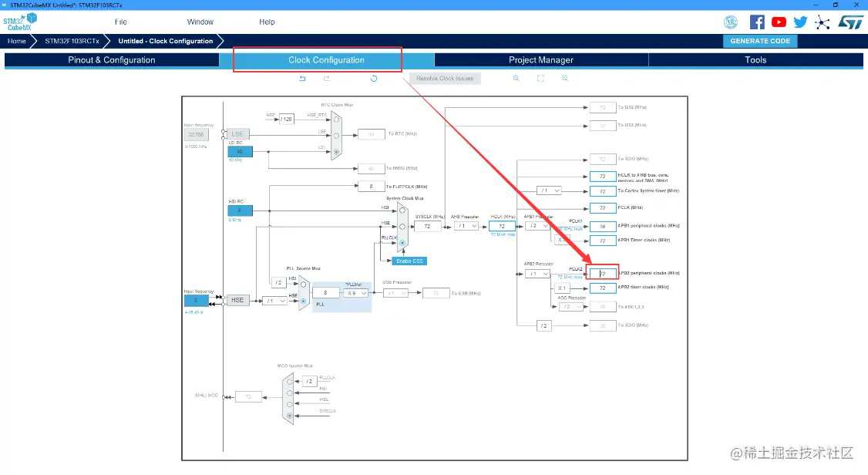
Task: Zoom in on the clock diagram
Action: 516,78
